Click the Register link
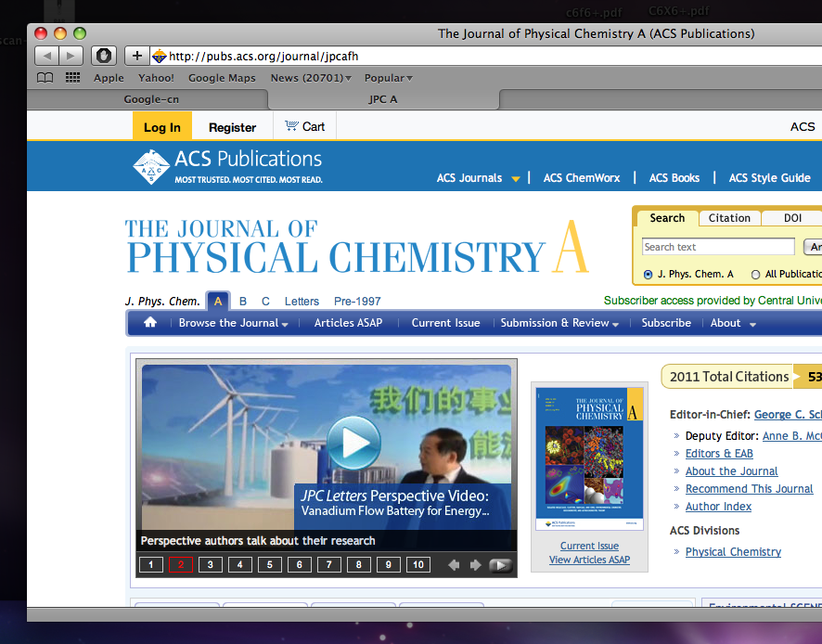 (232, 127)
